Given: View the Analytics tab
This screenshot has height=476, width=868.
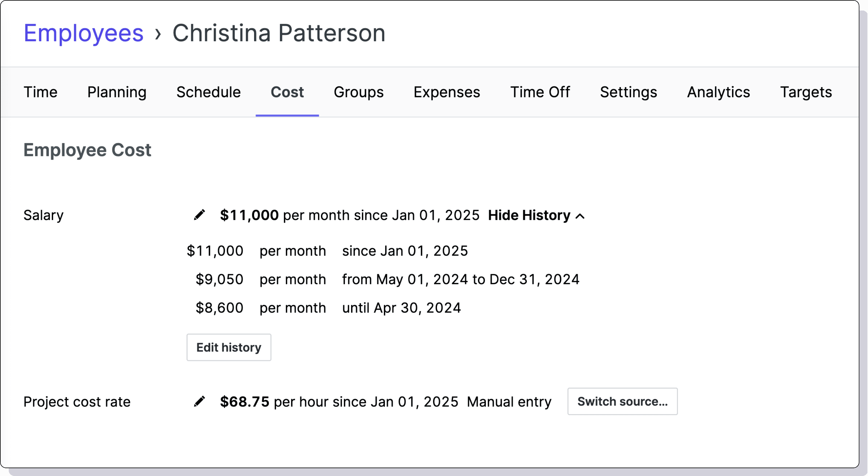Looking at the screenshot, I should coord(719,92).
